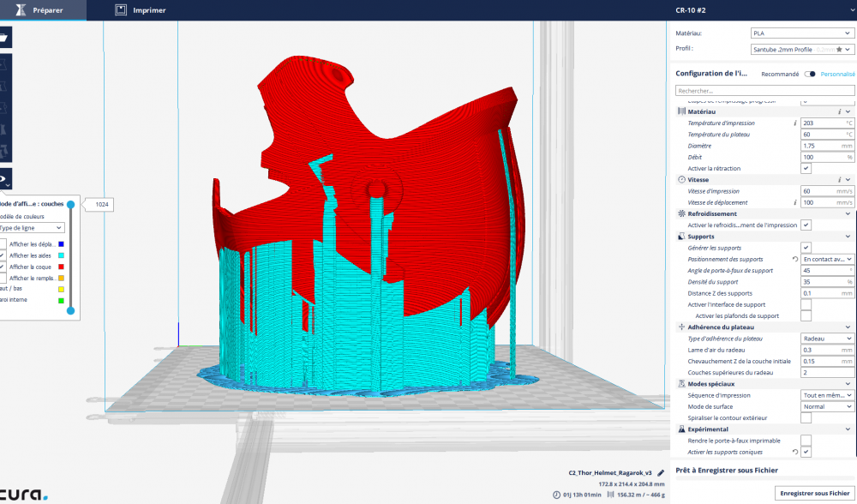Rename model with the pencil icon

point(661,473)
